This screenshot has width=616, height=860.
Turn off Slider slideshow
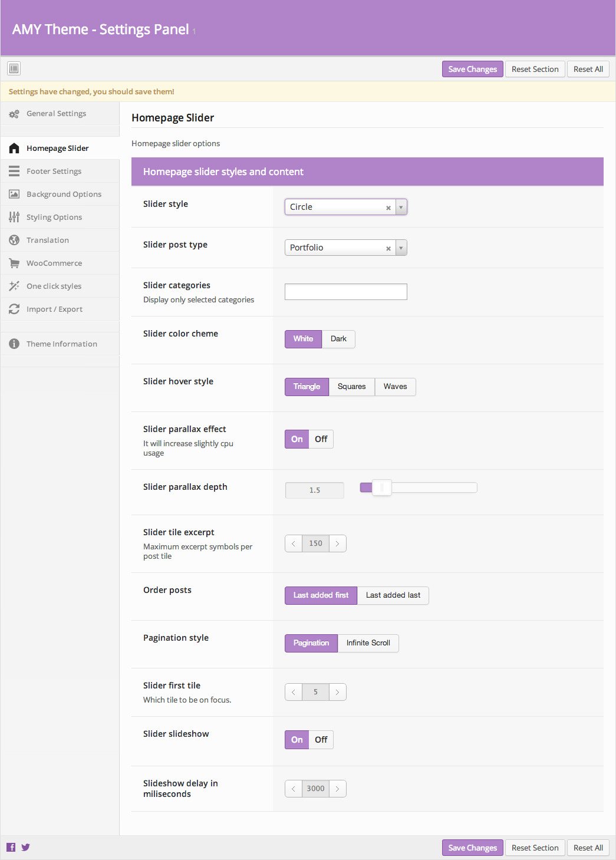tap(321, 740)
